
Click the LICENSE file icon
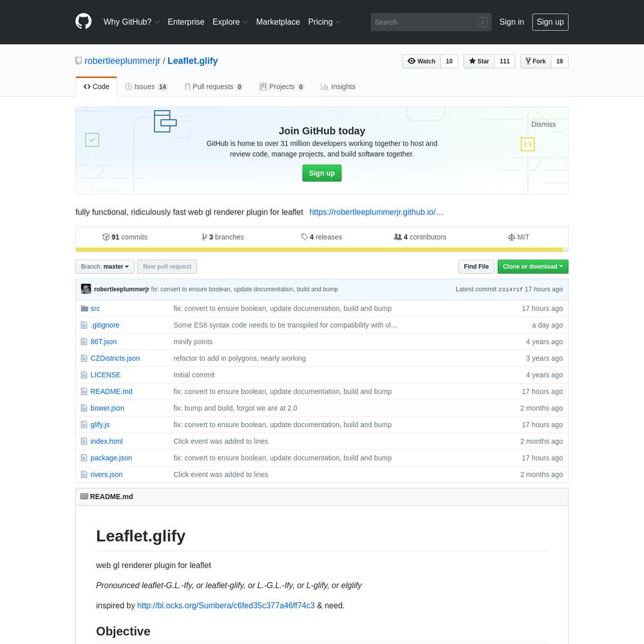coord(84,375)
